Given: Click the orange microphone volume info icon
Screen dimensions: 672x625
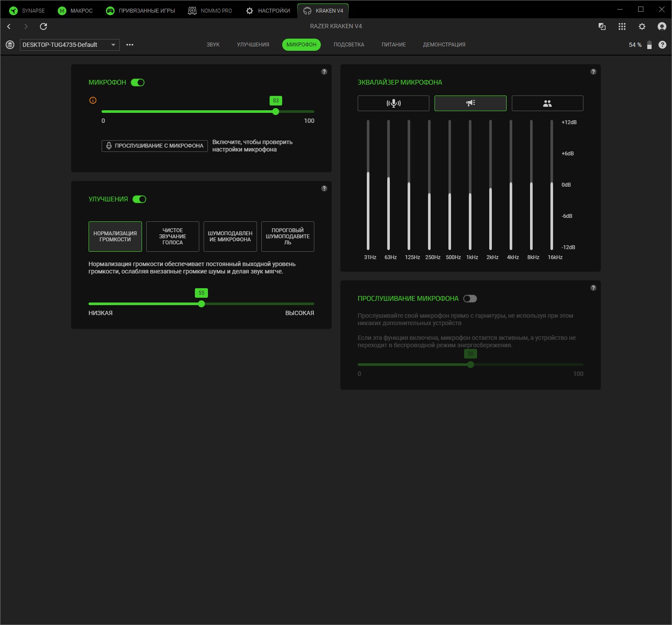Looking at the screenshot, I should point(93,100).
